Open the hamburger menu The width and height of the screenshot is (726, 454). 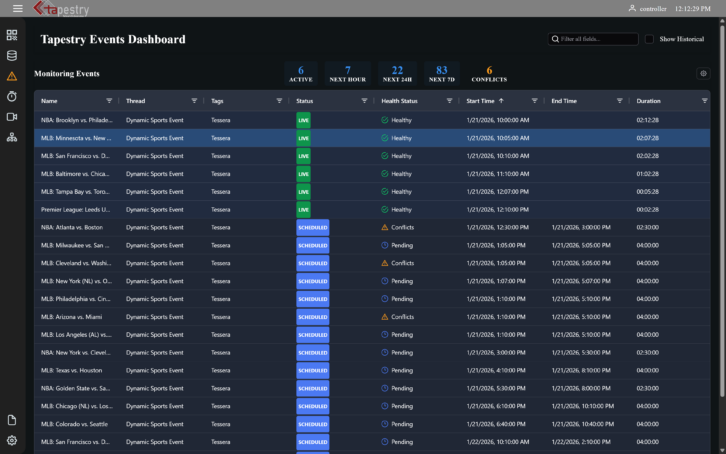tap(17, 8)
